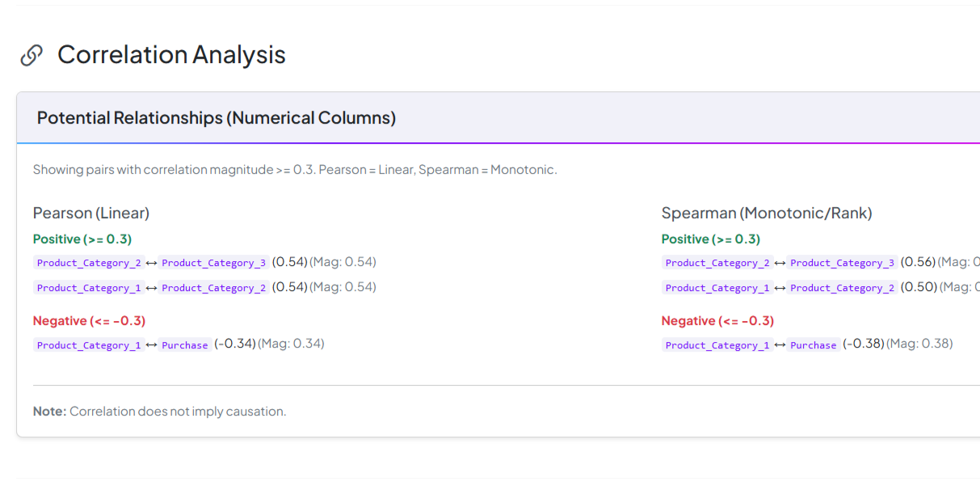Screen dimensions: 980x490
Task: Click Product_Category_2 tag in Pearson second row
Action: [214, 288]
